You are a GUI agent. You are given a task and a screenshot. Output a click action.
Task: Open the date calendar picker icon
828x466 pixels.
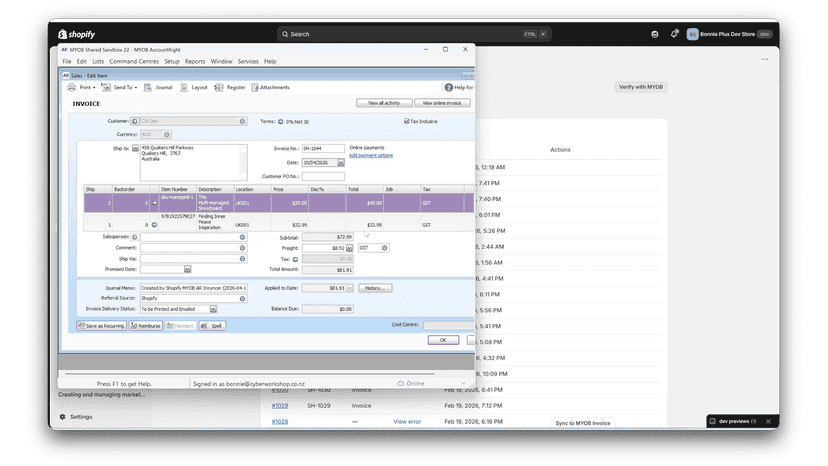click(341, 163)
